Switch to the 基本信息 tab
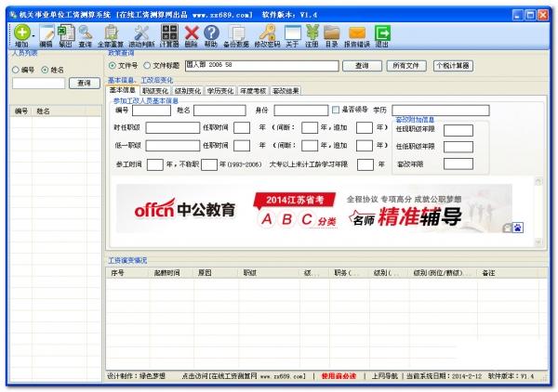This screenshot has width=558, height=392. pos(123,90)
